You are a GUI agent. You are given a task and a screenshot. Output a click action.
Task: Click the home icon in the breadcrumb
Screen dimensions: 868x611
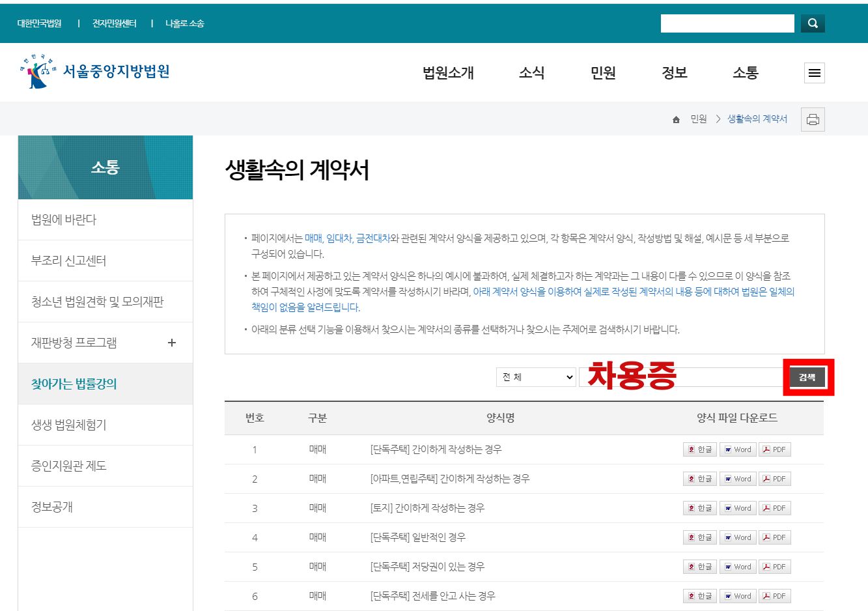[676, 119]
